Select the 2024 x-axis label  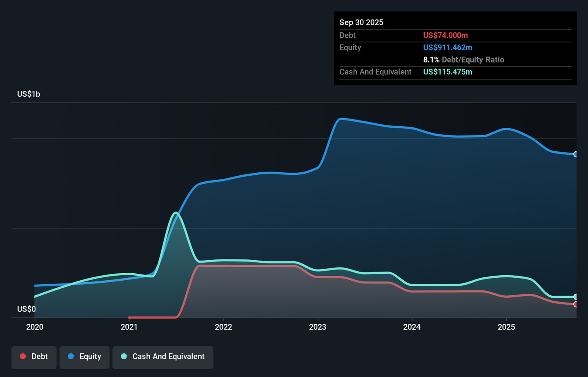[412, 327]
